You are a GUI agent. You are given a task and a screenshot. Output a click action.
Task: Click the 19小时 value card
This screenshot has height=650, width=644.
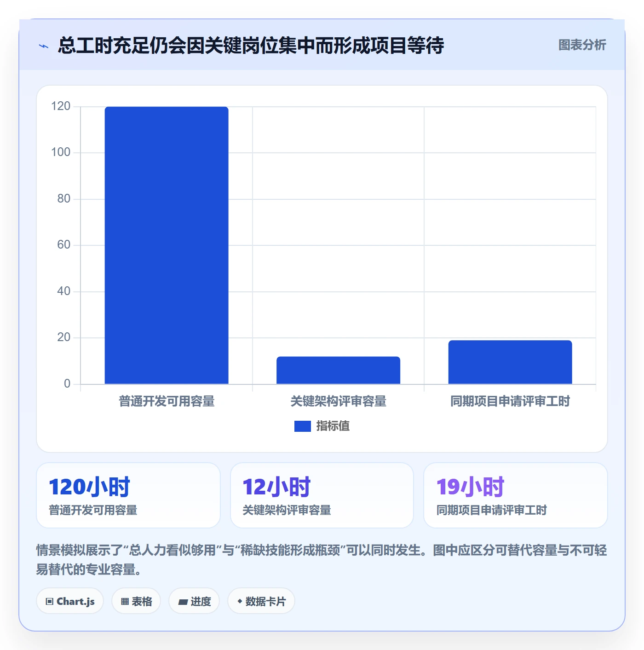click(x=516, y=495)
